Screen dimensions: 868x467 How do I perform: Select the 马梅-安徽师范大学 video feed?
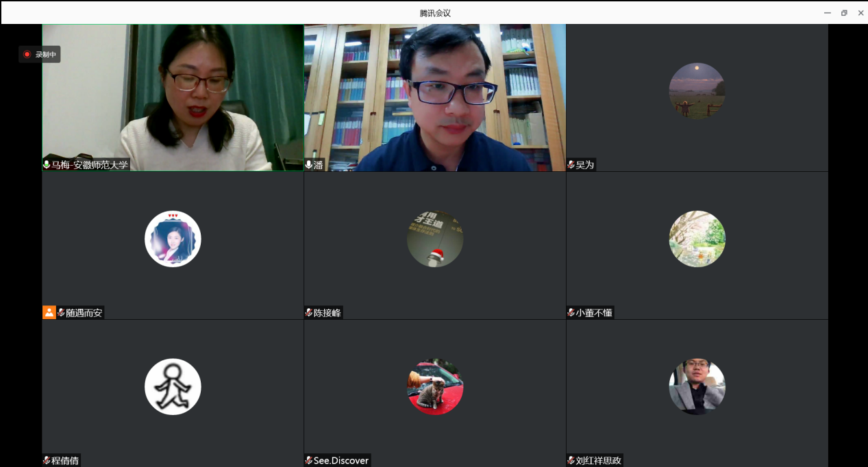pos(173,96)
